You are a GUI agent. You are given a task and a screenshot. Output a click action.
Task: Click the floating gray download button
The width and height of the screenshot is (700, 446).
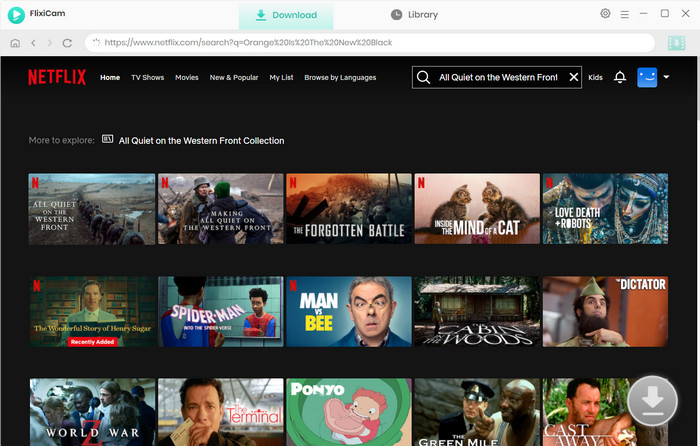click(x=652, y=400)
